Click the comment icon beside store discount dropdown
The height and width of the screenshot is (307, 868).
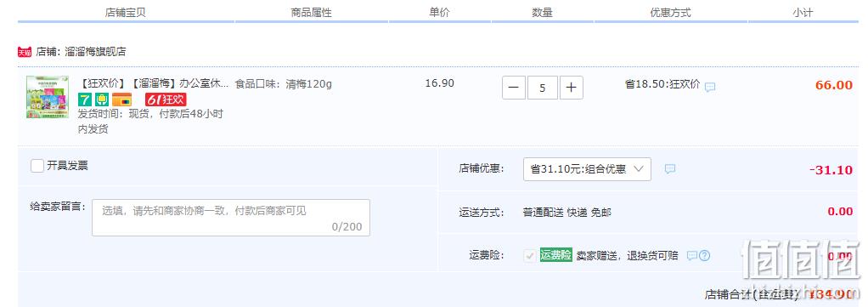[x=670, y=169]
